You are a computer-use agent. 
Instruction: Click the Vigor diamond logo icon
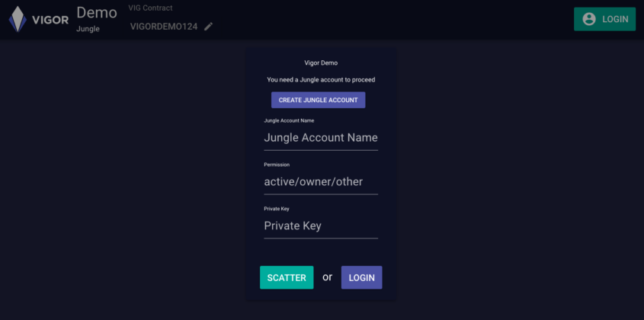point(18,20)
